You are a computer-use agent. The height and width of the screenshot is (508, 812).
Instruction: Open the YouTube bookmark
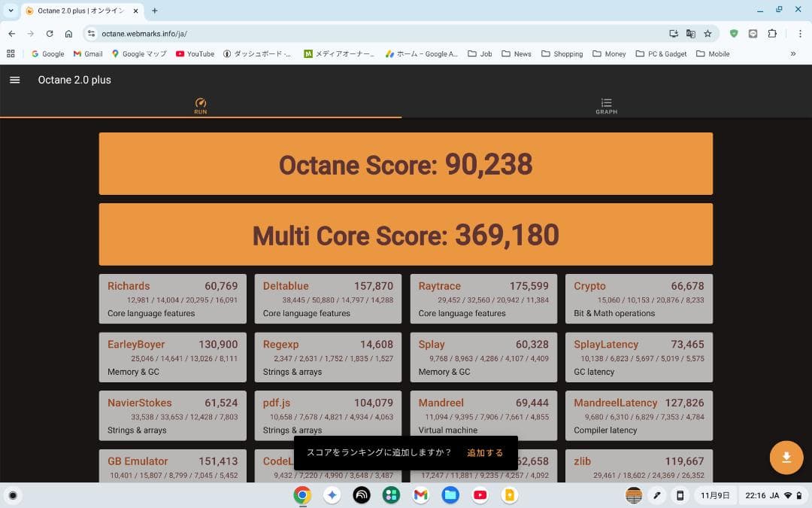pyautogui.click(x=195, y=53)
